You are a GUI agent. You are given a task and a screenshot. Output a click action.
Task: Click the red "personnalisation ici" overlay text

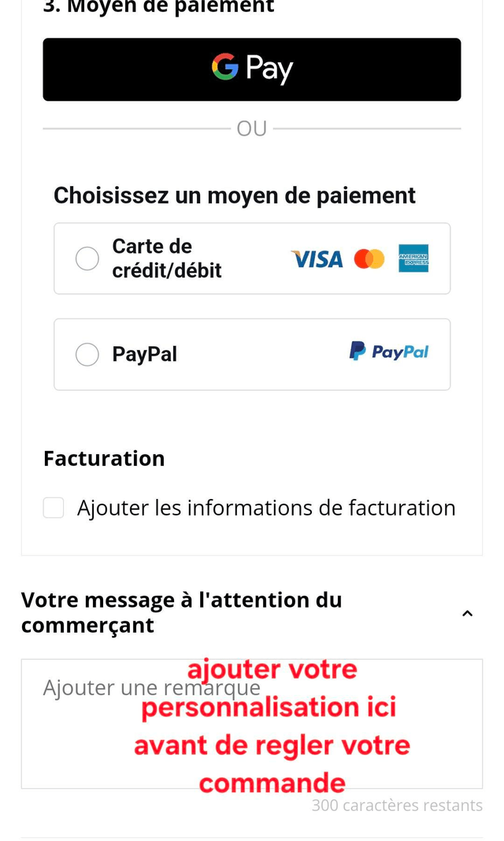[x=269, y=708]
